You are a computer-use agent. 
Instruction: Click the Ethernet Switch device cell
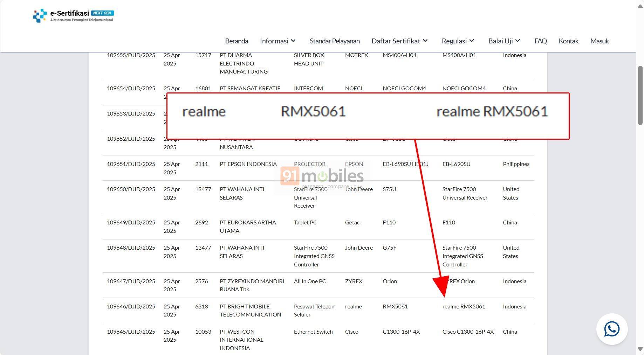313,332
